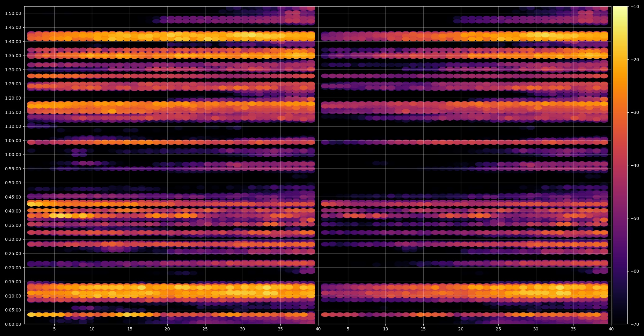Image resolution: width=644 pixels, height=336 pixels.
Task: Click the colorbar at the orange −20 level
Action: pos(620,60)
